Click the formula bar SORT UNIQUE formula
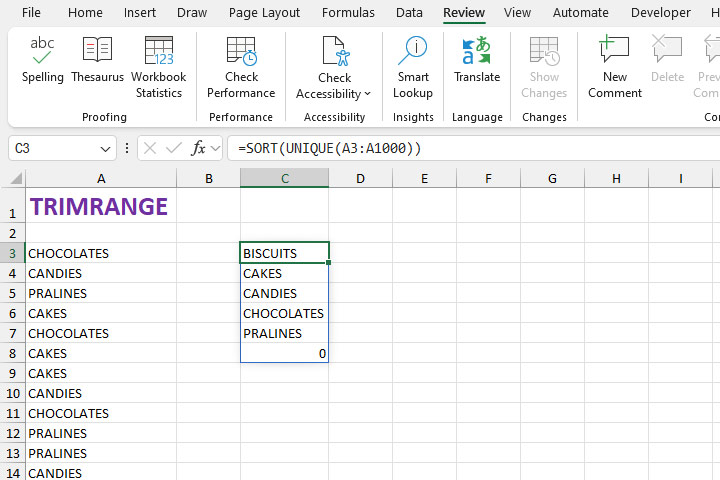This screenshot has width=720, height=480. (329, 148)
